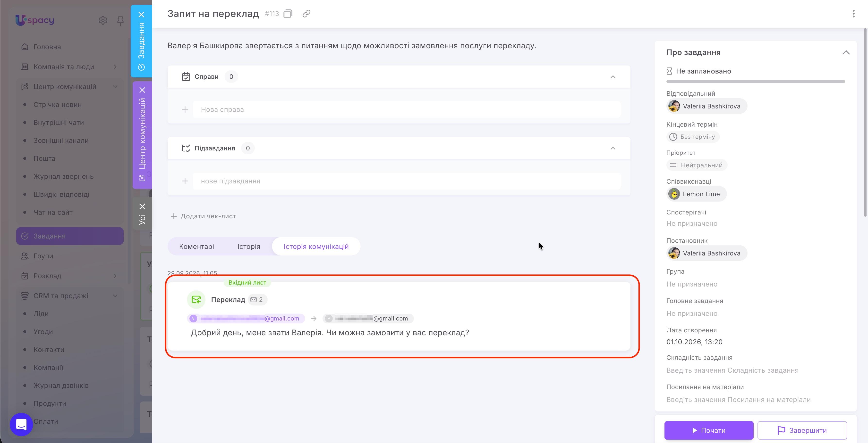Select the Історія комунікацій tab

[316, 246]
